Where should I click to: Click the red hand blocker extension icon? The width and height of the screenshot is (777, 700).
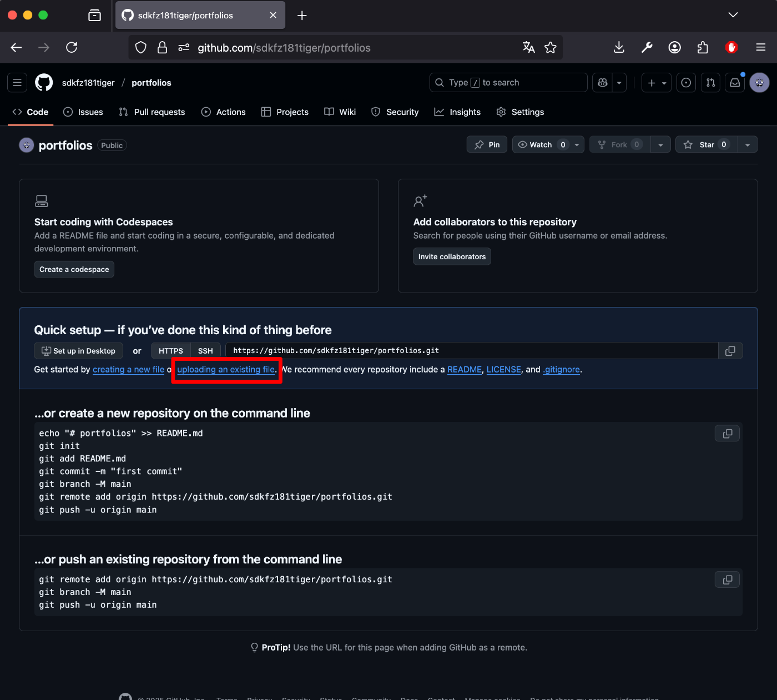point(731,48)
